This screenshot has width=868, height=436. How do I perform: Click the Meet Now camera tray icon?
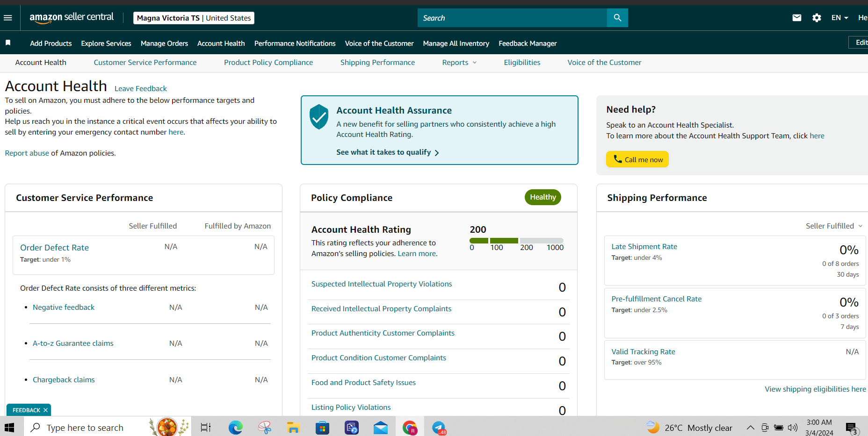(x=765, y=428)
